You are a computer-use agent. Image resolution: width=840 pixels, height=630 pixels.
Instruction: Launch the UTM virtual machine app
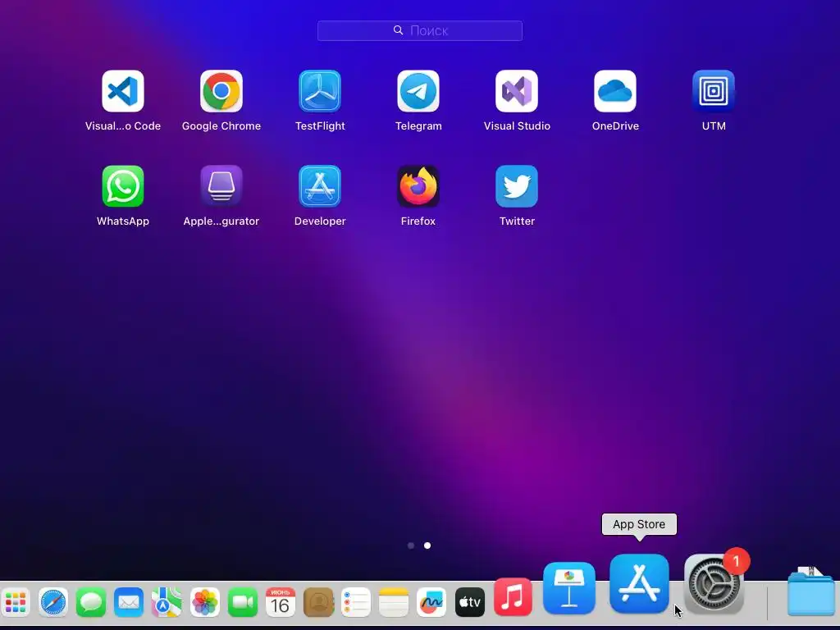click(714, 91)
